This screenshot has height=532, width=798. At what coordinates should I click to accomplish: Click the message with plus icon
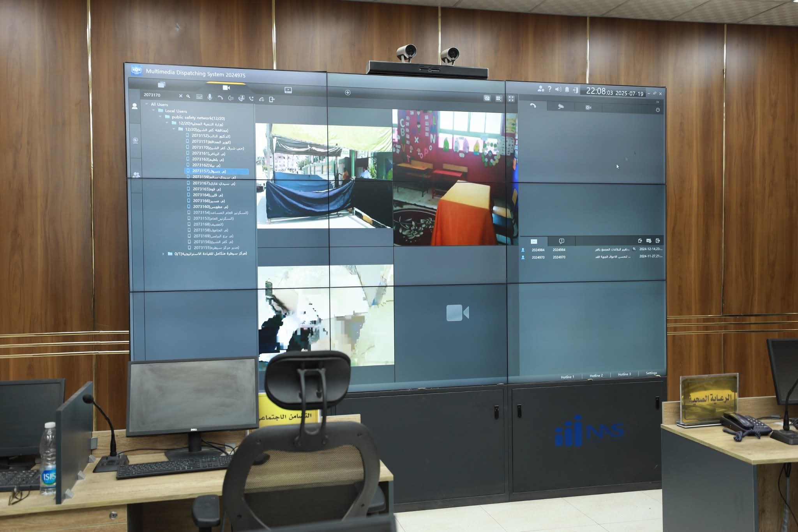[x=649, y=240]
